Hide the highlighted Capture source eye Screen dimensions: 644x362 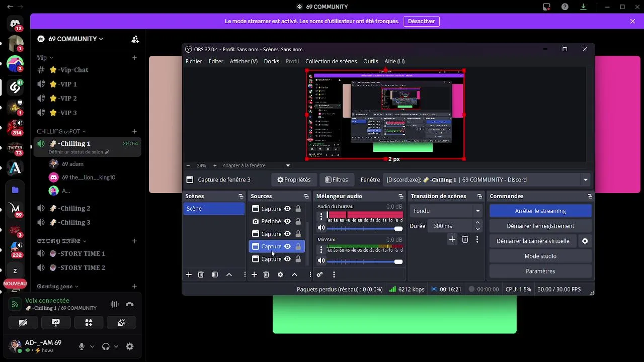click(x=287, y=246)
